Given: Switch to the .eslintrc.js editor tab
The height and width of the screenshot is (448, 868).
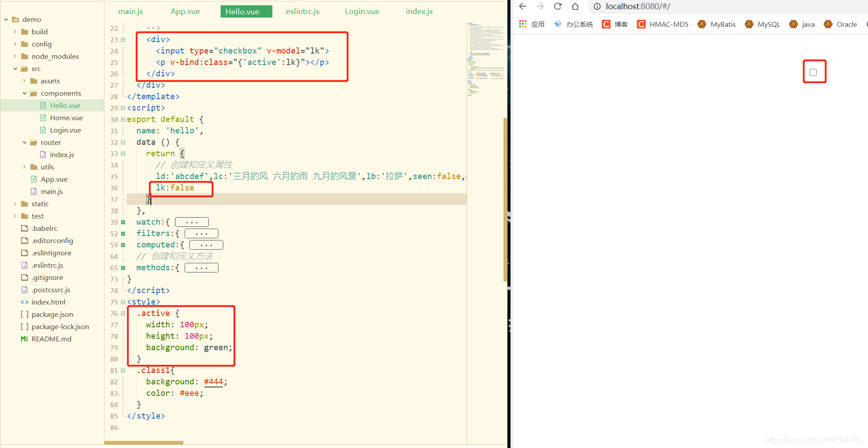Looking at the screenshot, I should (x=302, y=11).
